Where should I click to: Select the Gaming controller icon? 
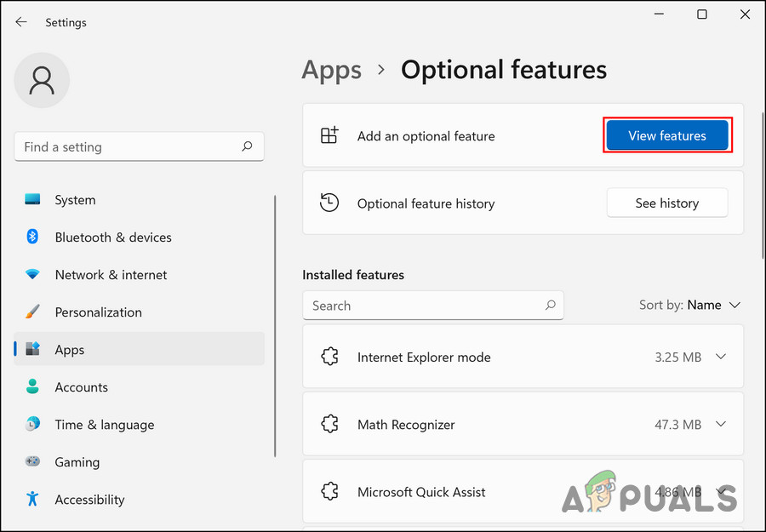point(32,461)
